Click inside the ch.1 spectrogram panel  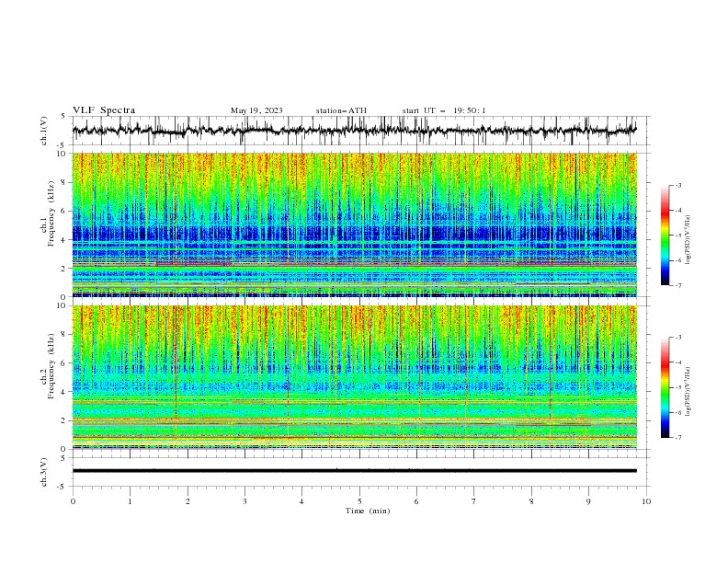pyautogui.click(x=355, y=224)
